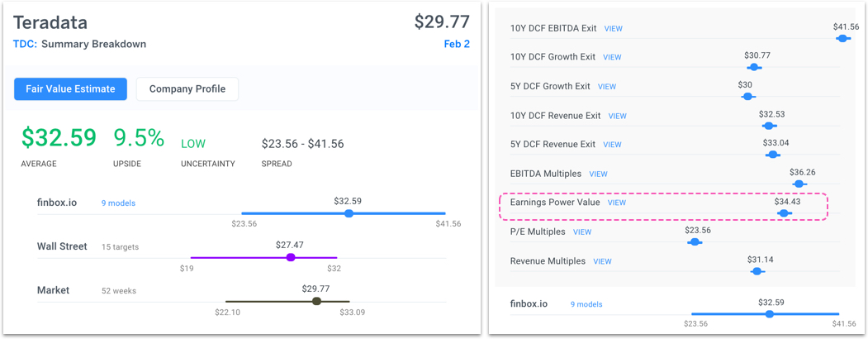View the EBITDA Multiples model
This screenshot has height=339, width=868.
(599, 174)
